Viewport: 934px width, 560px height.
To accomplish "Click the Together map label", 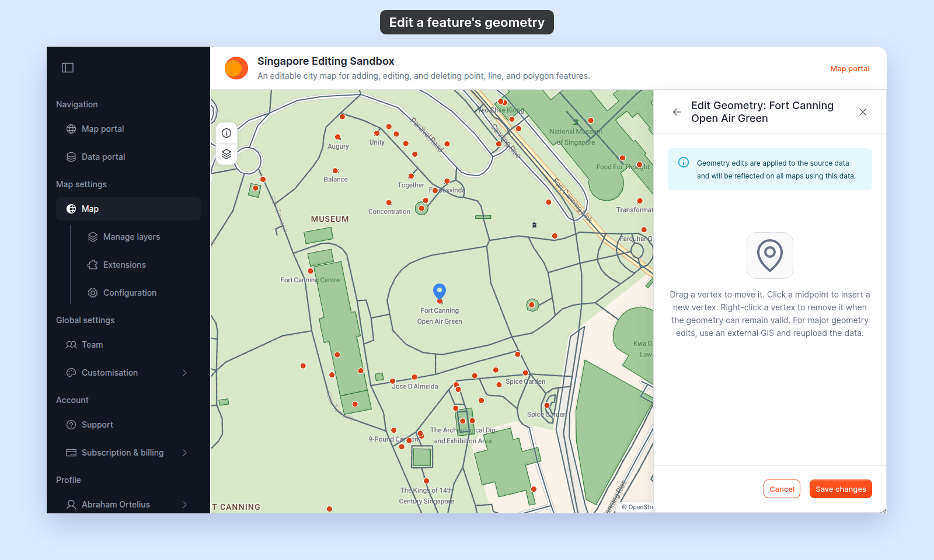I will [411, 185].
